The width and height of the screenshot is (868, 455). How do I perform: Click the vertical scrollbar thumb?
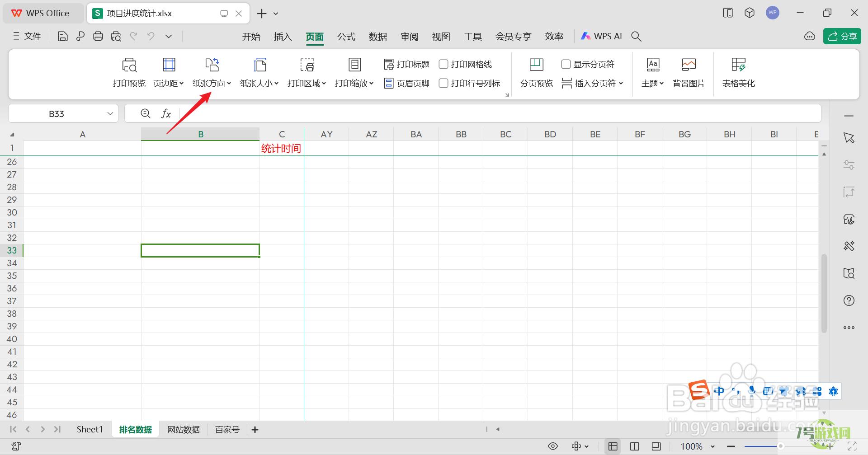click(x=824, y=294)
